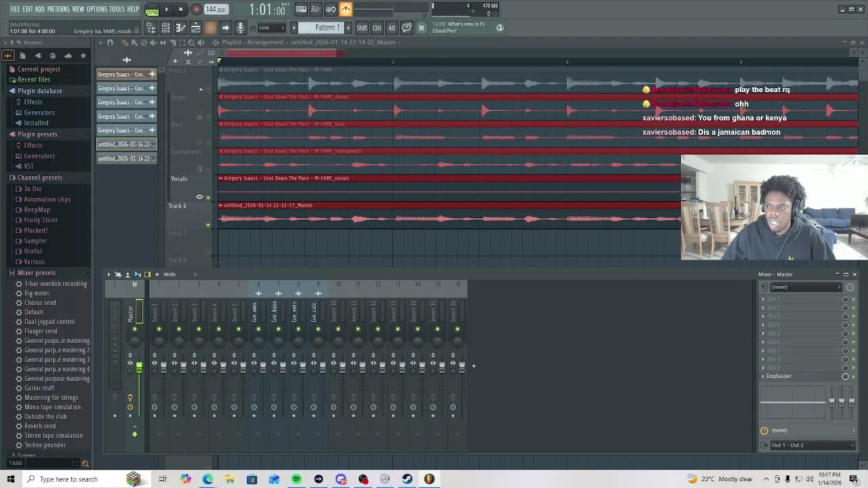Viewport: 868px width, 488px height.
Task: Click the Shift button
Action: coord(362,28)
